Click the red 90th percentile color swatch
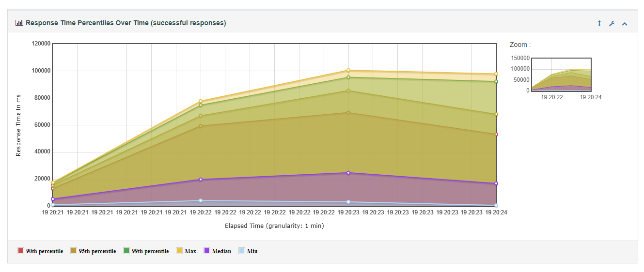Screen dimensions: 644x272 click(21, 251)
